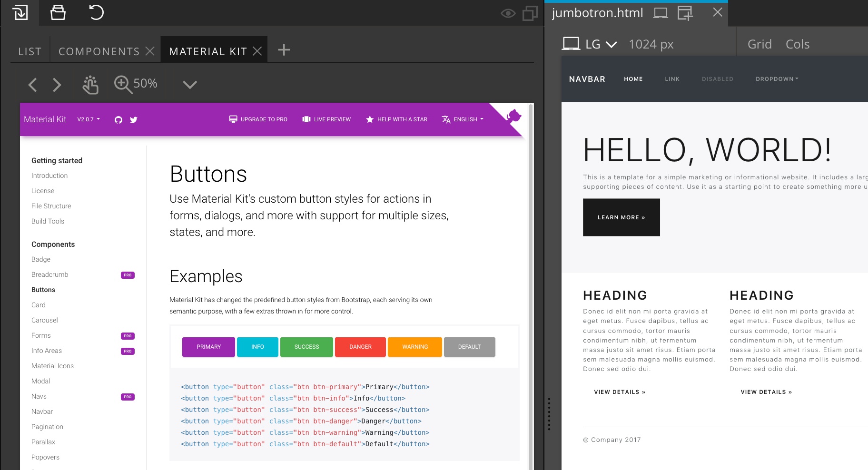Click the NAVBAR brand in the page
Viewport: 868px width, 470px height.
coord(587,79)
